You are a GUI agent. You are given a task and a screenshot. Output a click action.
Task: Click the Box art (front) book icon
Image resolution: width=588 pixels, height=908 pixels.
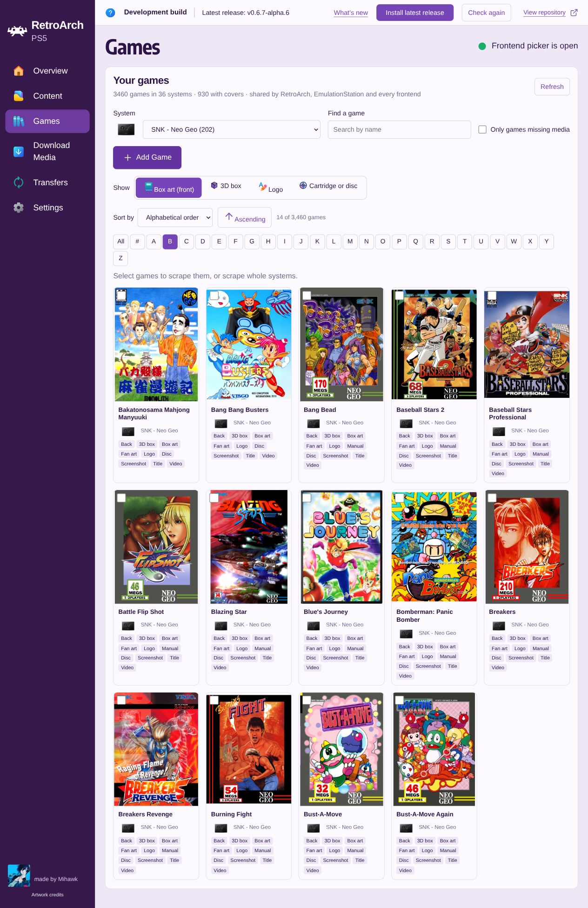(148, 187)
